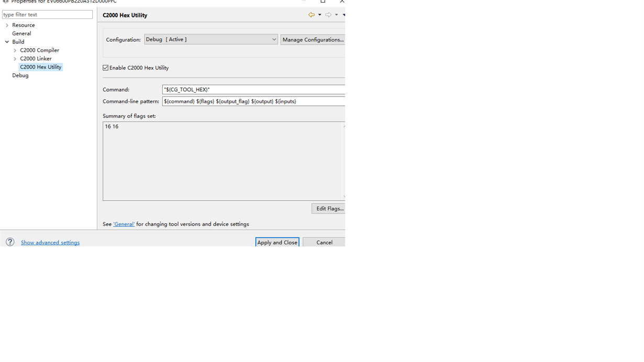Maximize the Properties window
Viewport: 644px width, 362px height.
click(323, 2)
